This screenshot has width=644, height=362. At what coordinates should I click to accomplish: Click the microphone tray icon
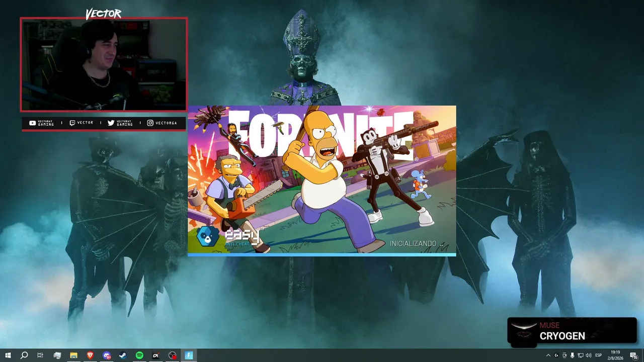(x=572, y=355)
